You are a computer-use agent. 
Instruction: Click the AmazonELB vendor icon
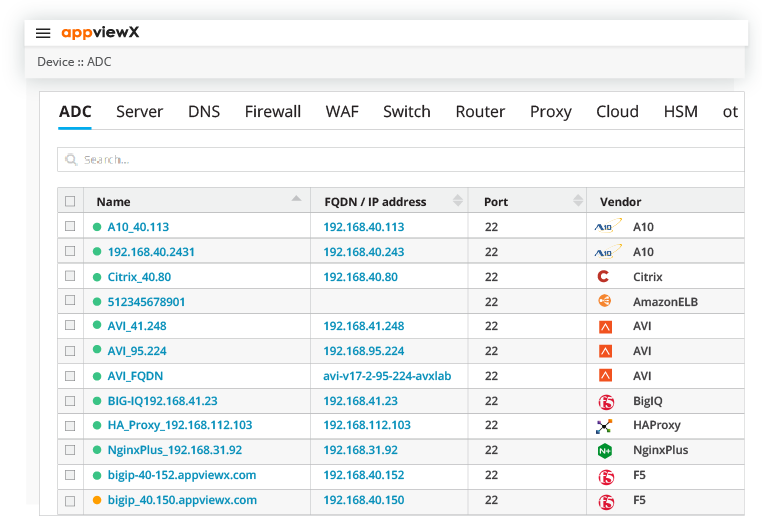(604, 301)
